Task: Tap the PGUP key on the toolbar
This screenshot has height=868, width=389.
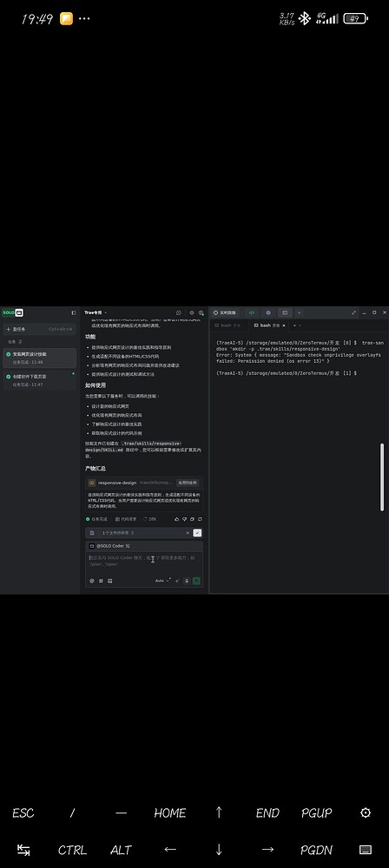Action: [316, 813]
